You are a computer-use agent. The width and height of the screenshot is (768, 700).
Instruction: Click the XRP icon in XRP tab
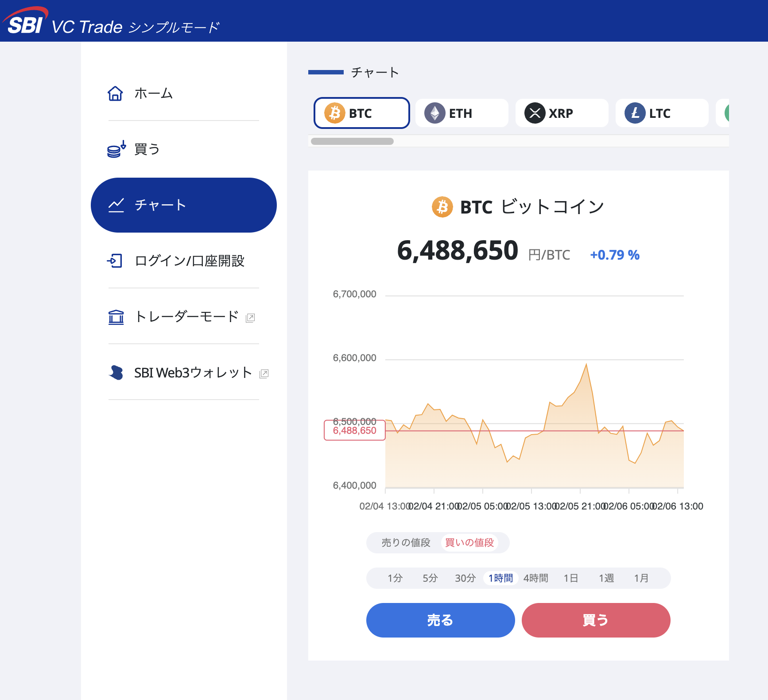535,113
